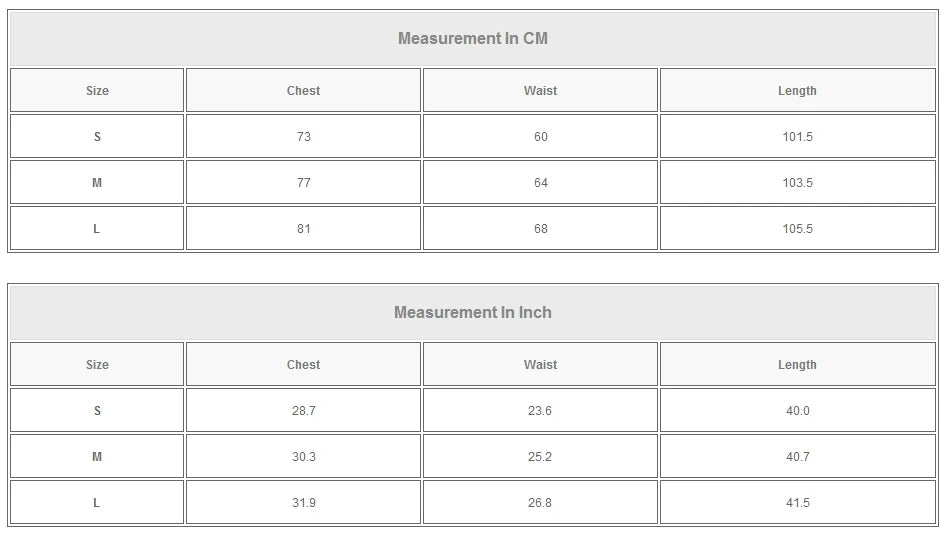Select the length value 41.5 cell
This screenshot has height=533, width=951.
coord(797,503)
